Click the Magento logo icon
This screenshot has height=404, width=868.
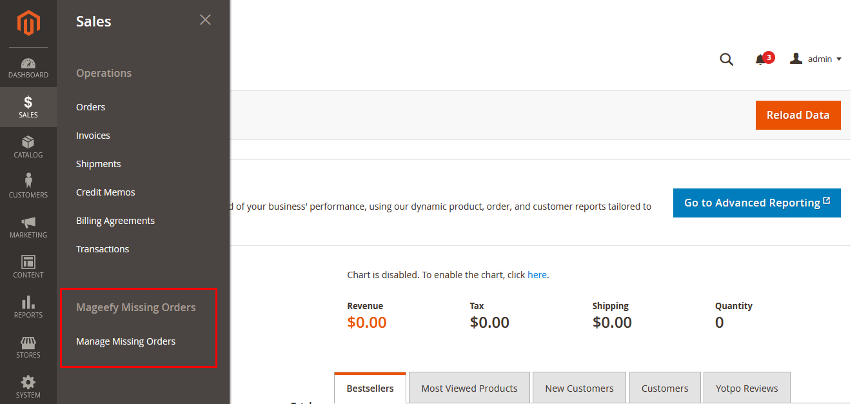(28, 24)
